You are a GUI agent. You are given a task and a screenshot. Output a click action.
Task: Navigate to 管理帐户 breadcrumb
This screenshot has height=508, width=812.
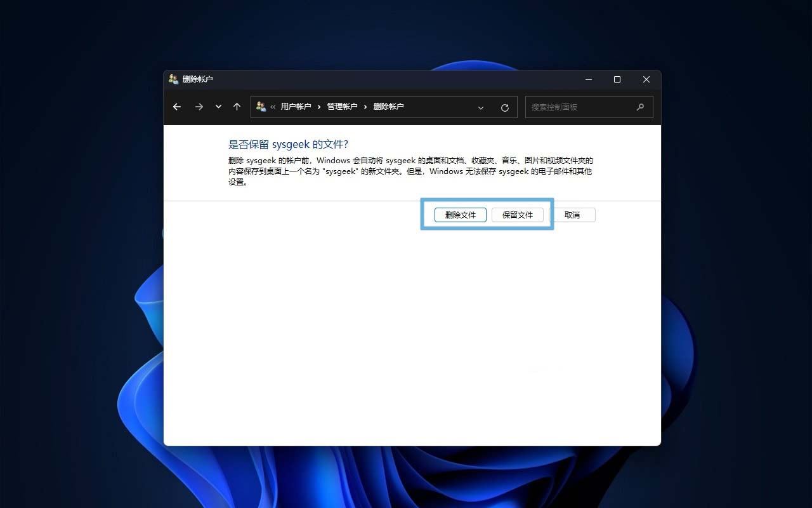pyautogui.click(x=342, y=107)
